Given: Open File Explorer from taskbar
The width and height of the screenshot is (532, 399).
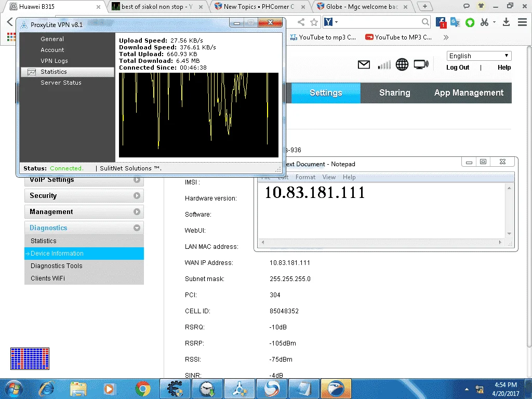Looking at the screenshot, I should coord(78,389).
